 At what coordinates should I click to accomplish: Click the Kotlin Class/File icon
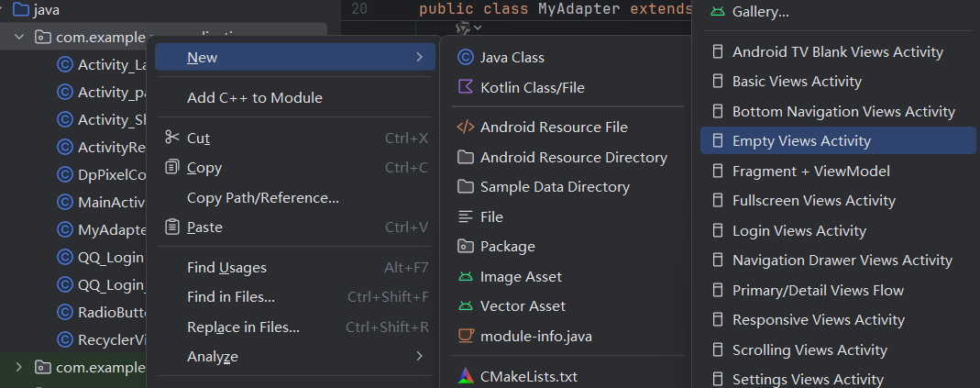point(465,88)
